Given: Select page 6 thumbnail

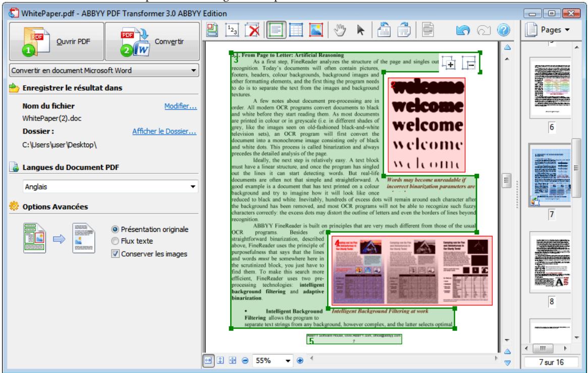Looking at the screenshot, I should 551,89.
